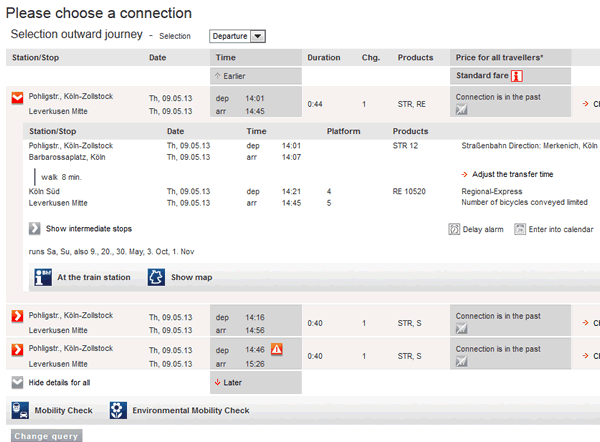Click the Duration column header
600x442 pixels.
(324, 57)
